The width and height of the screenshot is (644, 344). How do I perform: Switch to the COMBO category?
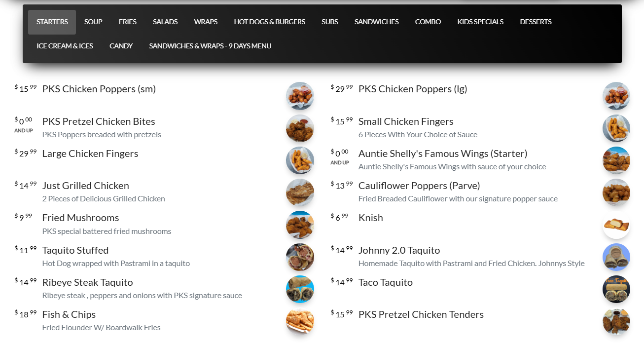(x=428, y=22)
